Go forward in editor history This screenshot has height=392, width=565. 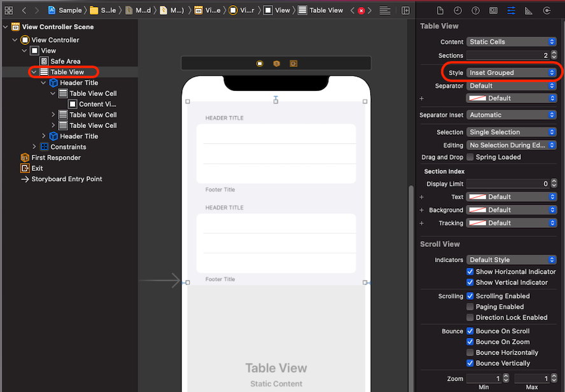[x=36, y=10]
